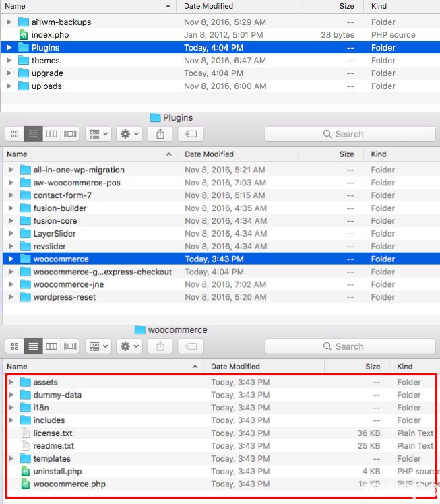Sort top list by Date Modified

pyautogui.click(x=237, y=6)
